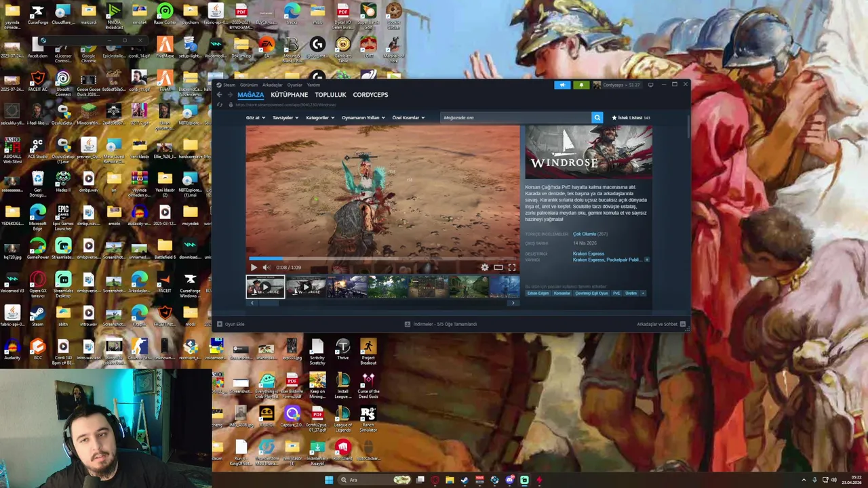Toggle Steam Big Picture mode icon
The height and width of the screenshot is (488, 868).
pyautogui.click(x=650, y=85)
